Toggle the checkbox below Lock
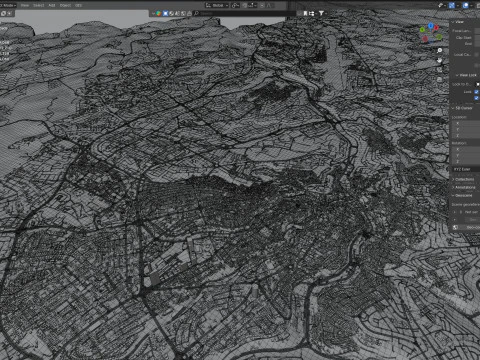 click(476, 98)
